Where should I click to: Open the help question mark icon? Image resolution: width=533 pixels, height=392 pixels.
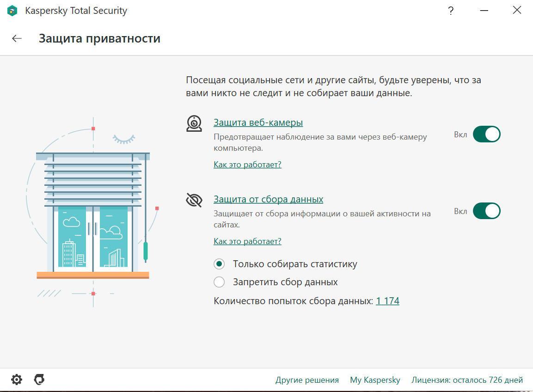451,11
